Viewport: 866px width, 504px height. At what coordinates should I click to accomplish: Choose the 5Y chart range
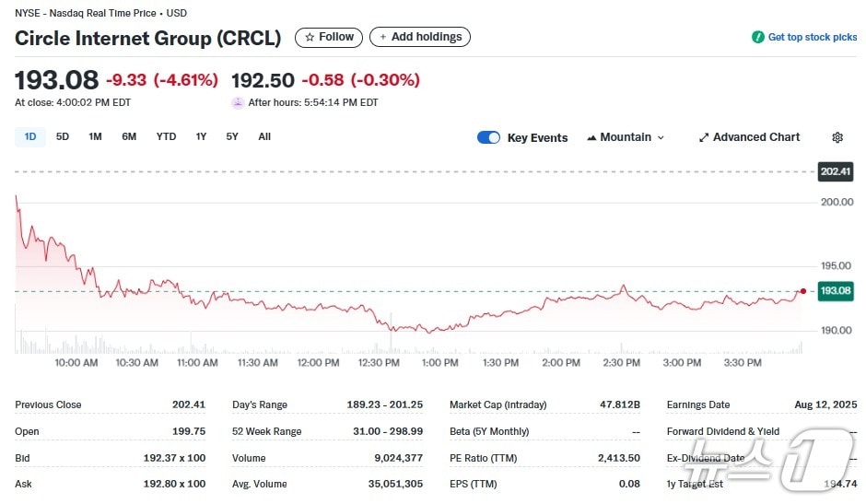point(232,136)
